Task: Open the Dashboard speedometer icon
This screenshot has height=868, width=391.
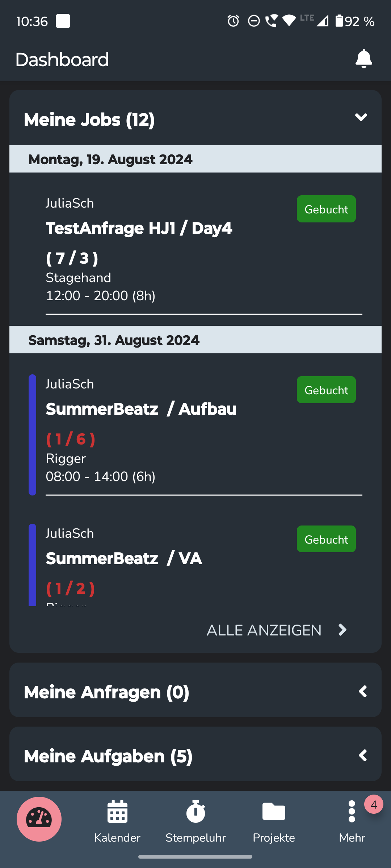Action: tap(39, 819)
